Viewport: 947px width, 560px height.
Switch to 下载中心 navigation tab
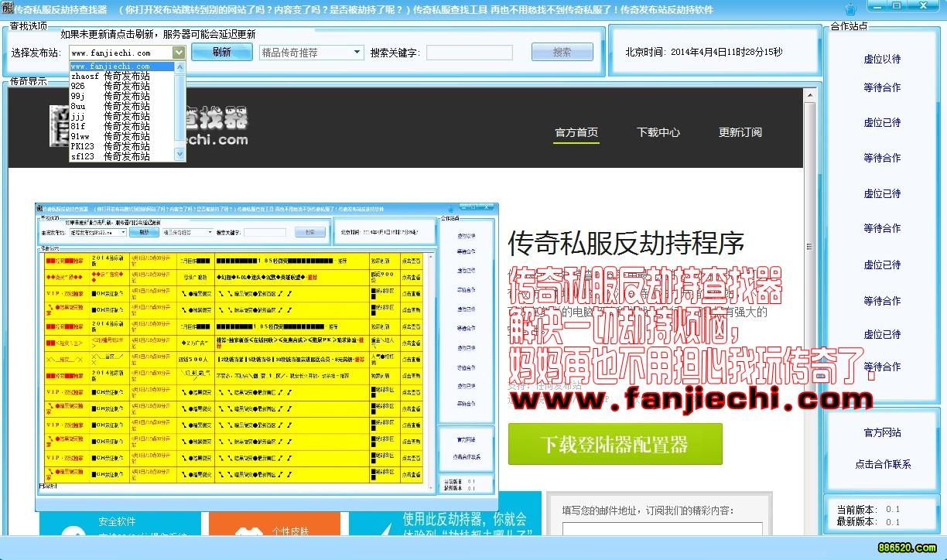pyautogui.click(x=658, y=132)
